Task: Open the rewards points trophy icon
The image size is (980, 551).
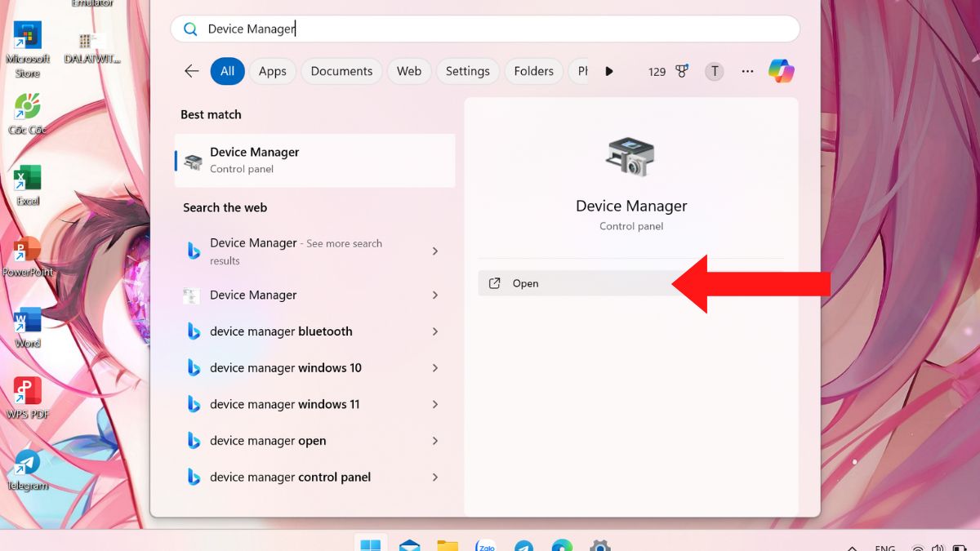Action: [682, 71]
